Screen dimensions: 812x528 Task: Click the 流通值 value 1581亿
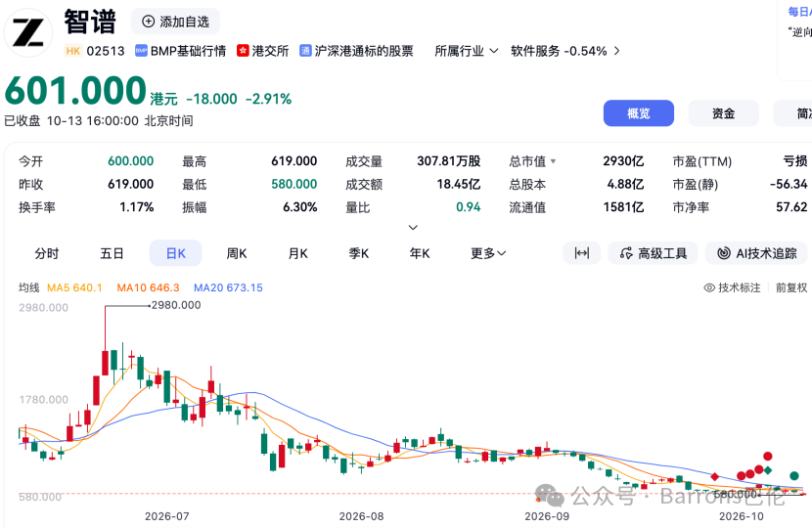click(623, 207)
